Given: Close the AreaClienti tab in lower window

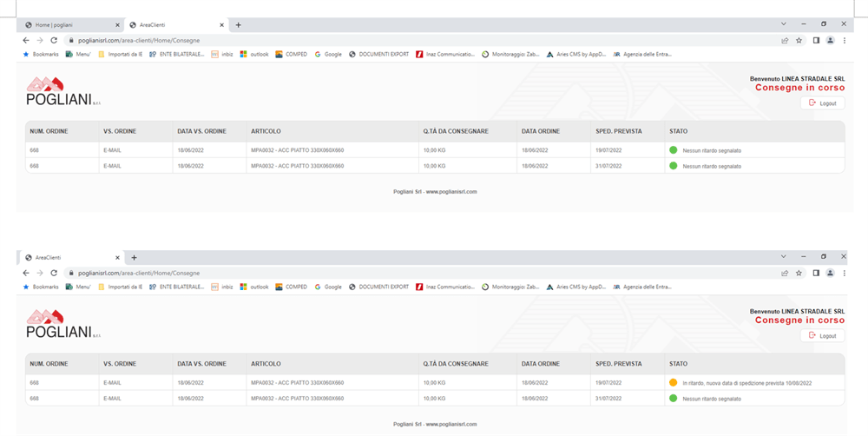Looking at the screenshot, I should tap(117, 258).
